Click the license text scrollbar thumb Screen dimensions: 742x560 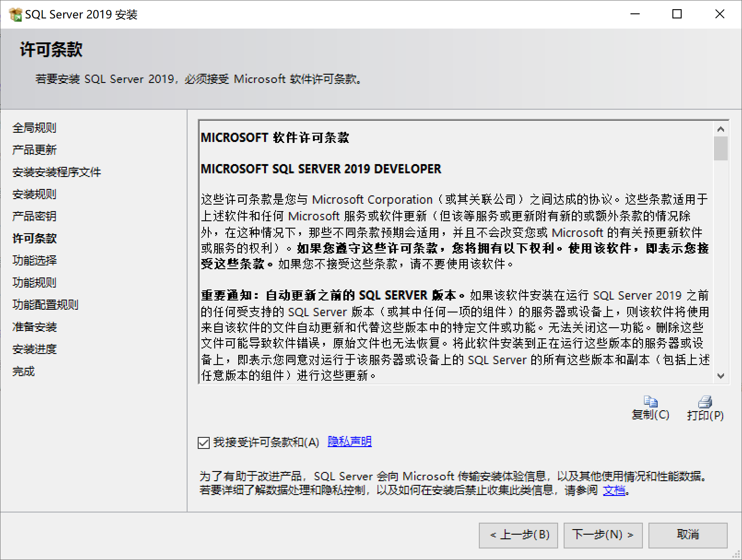coord(720,148)
